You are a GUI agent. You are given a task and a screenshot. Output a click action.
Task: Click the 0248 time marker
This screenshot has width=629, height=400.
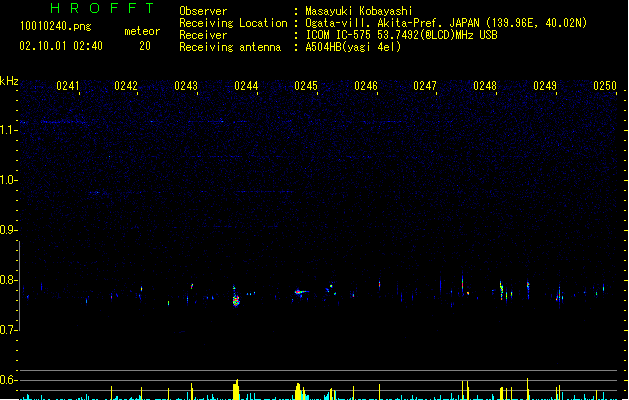point(485,86)
